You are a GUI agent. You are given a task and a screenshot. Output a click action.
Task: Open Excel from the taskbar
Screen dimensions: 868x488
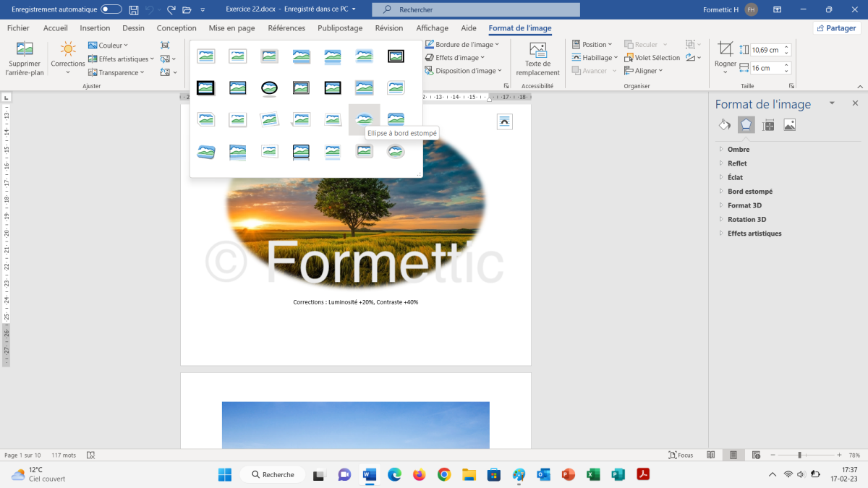[x=592, y=474]
